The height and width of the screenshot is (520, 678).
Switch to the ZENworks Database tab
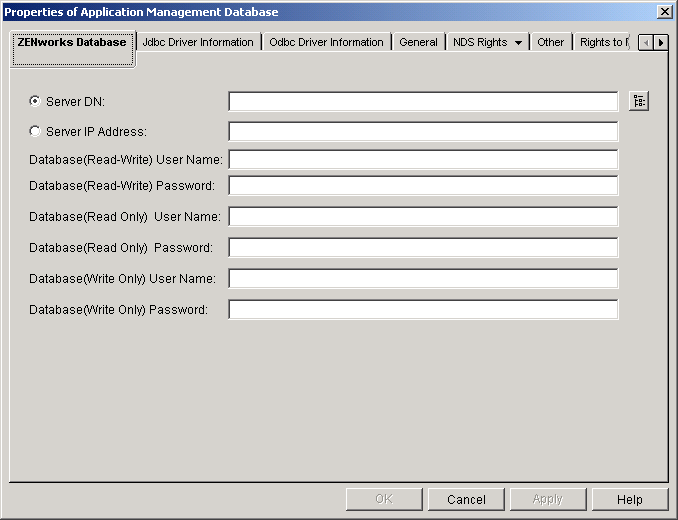[72, 48]
